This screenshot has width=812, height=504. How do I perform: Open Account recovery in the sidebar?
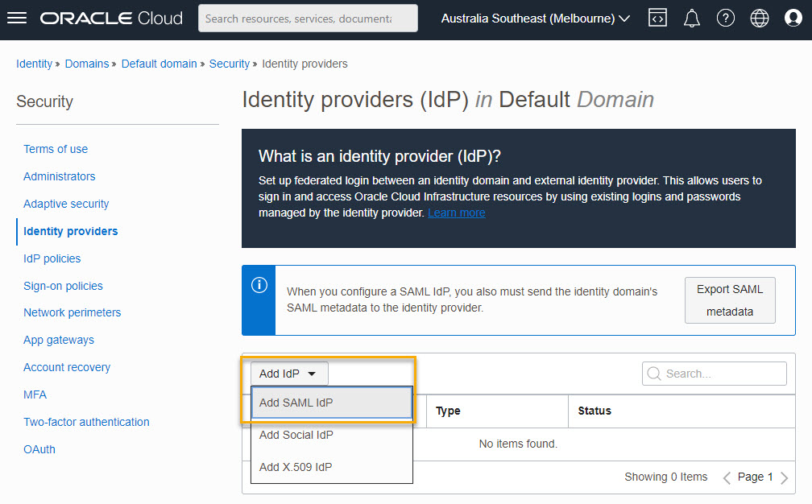[67, 367]
